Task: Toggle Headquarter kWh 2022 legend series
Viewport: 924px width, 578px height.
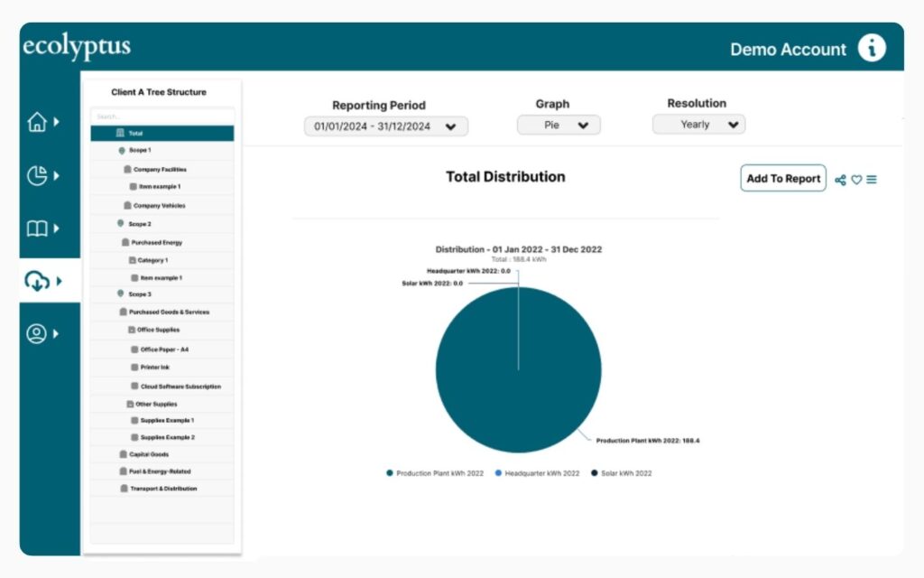Action: [538, 473]
